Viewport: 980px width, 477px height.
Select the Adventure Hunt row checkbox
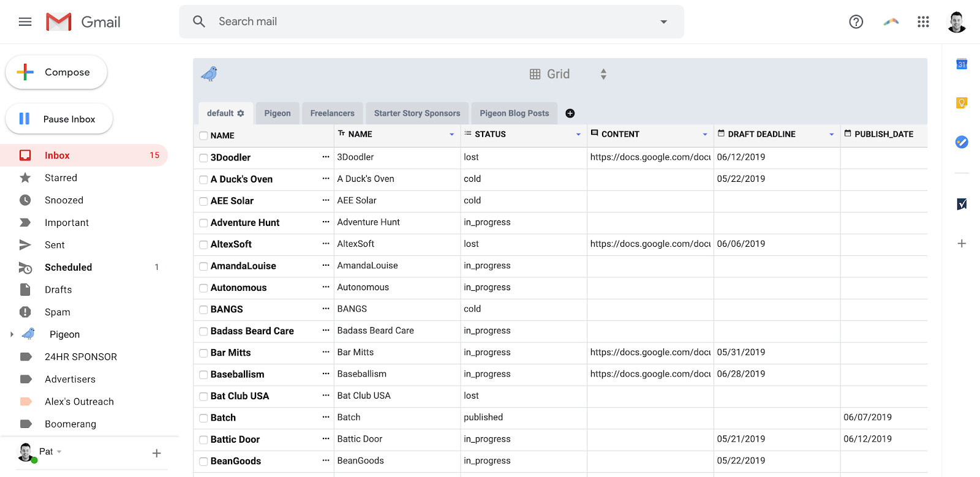[x=203, y=223]
